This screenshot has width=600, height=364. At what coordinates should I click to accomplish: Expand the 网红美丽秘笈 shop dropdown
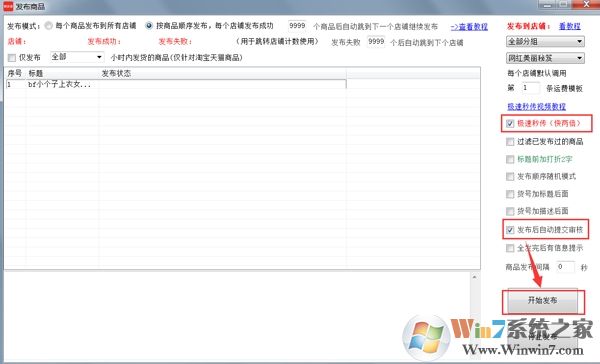[545, 58]
